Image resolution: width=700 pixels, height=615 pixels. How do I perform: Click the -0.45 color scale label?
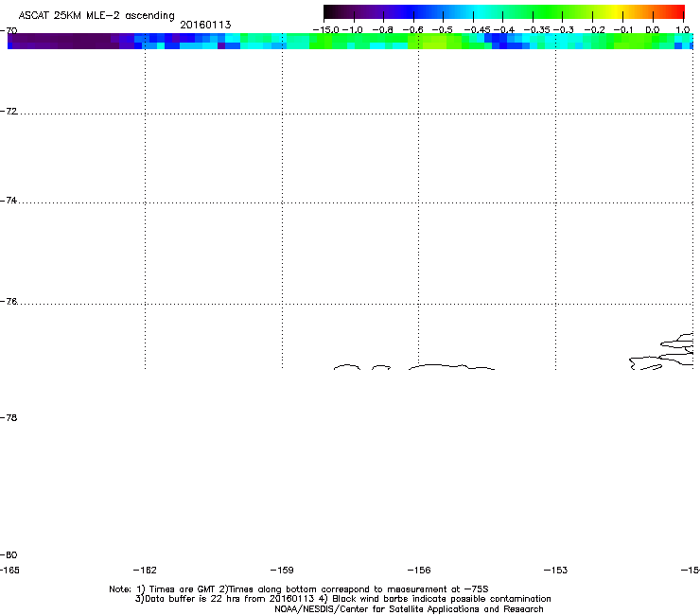pyautogui.click(x=478, y=30)
